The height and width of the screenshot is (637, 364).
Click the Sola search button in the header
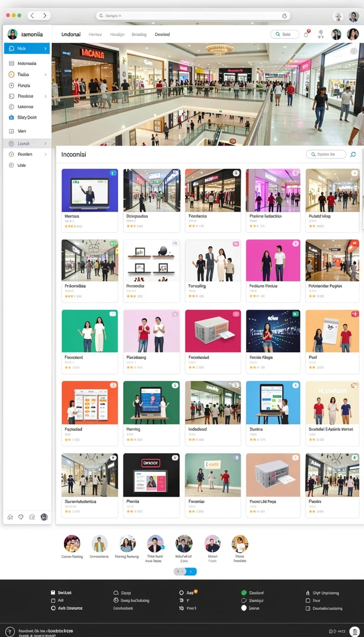[x=284, y=34]
